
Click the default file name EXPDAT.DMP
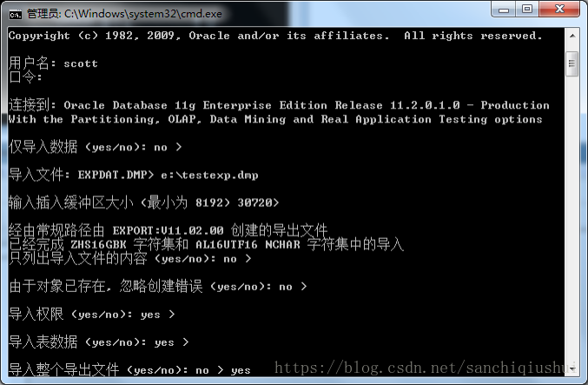[113, 176]
